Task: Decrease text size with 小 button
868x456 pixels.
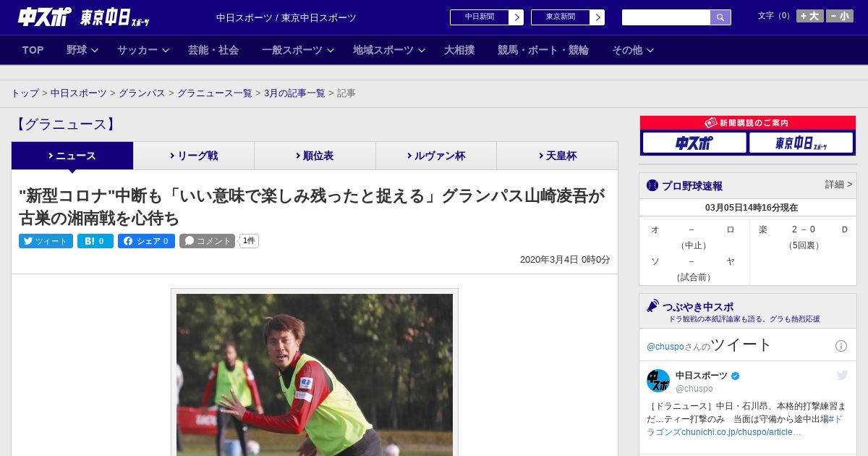Action: (840, 16)
